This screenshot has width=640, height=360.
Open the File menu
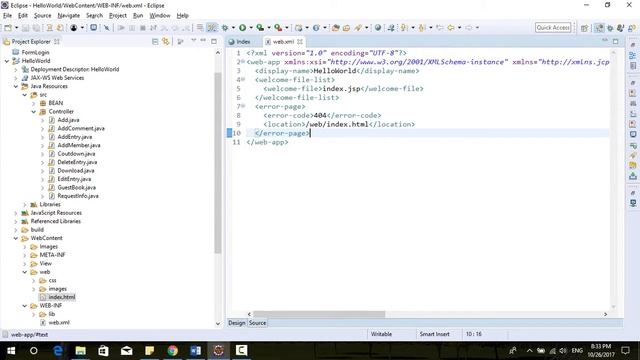tap(7, 16)
